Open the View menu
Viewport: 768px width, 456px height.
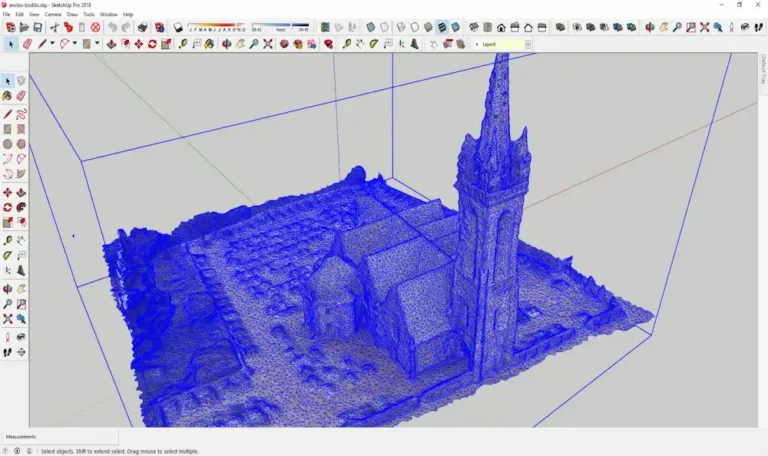pyautogui.click(x=34, y=15)
